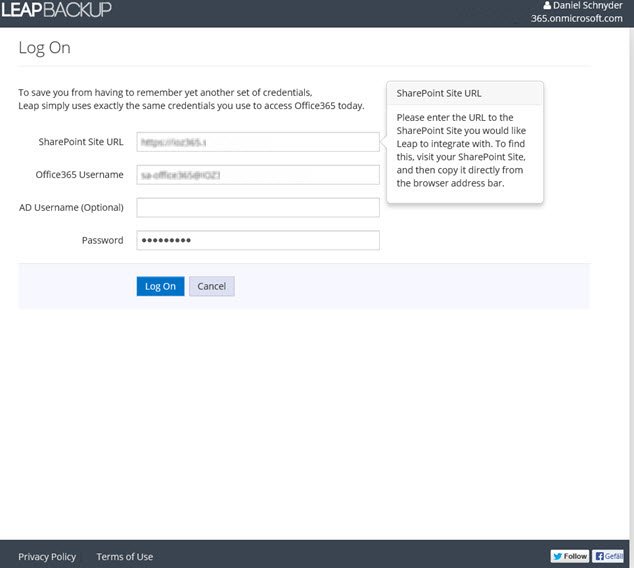Image resolution: width=634 pixels, height=568 pixels.
Task: Click the Daniel Schnyder account name
Action: point(588,5)
